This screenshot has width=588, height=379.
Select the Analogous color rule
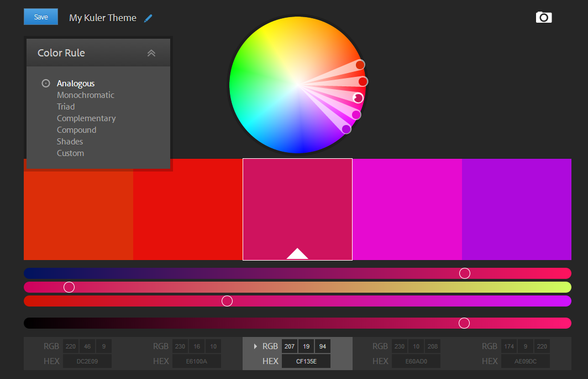tap(76, 84)
